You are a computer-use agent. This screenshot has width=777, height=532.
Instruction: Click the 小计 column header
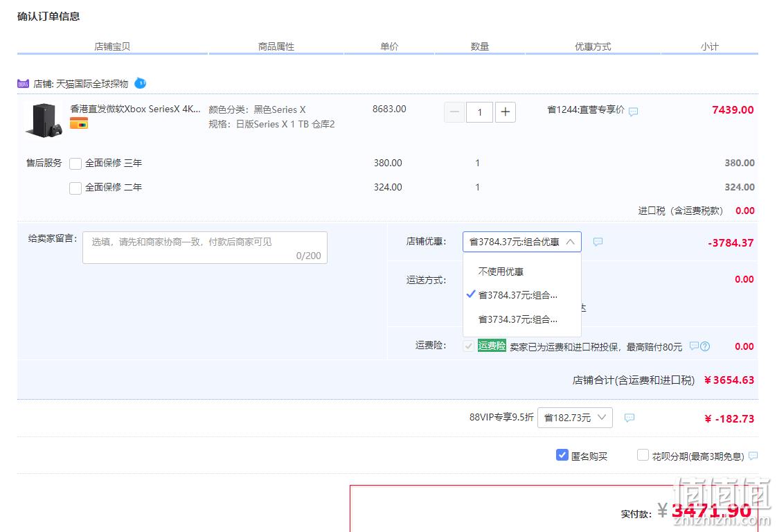point(710,46)
